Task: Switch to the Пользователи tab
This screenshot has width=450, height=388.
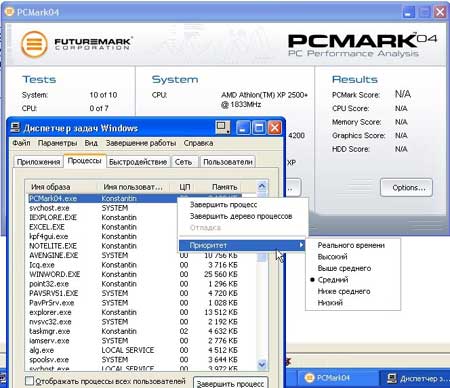Action: click(x=228, y=162)
